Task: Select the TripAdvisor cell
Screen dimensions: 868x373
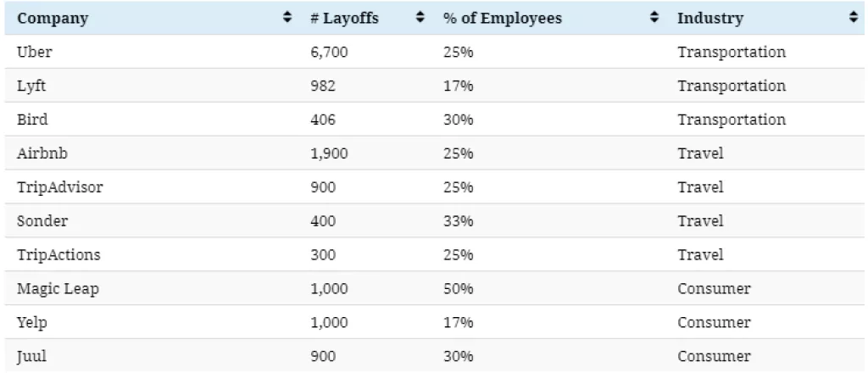Action: 59,187
